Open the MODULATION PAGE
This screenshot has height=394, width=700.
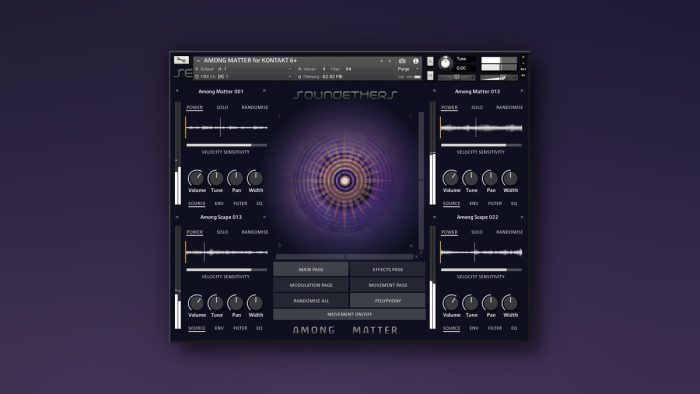pos(311,285)
